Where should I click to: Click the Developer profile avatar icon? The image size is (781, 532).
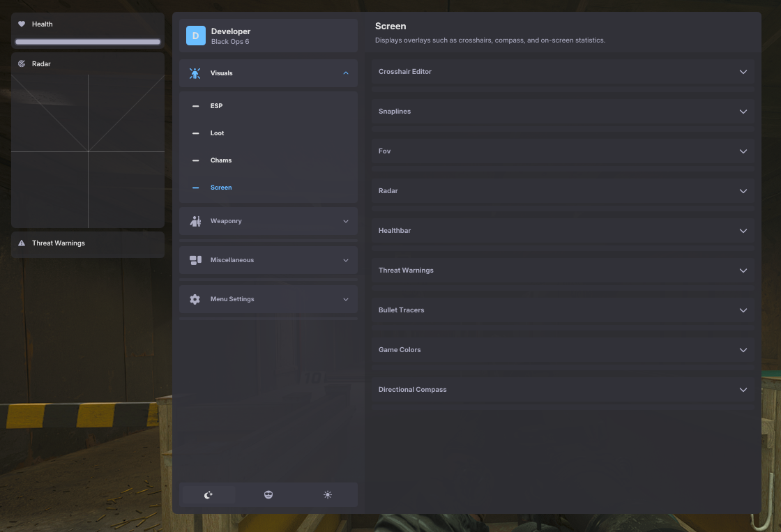195,36
